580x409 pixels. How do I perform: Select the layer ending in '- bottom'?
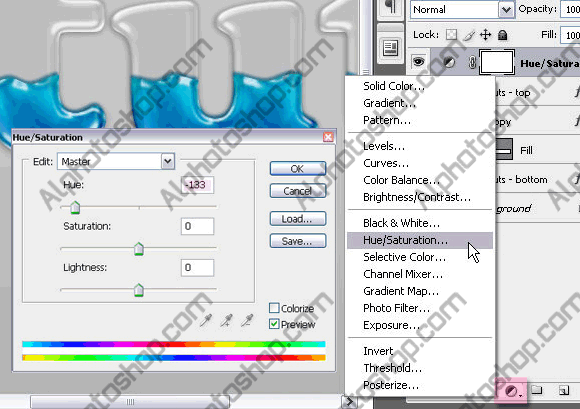pos(522,180)
